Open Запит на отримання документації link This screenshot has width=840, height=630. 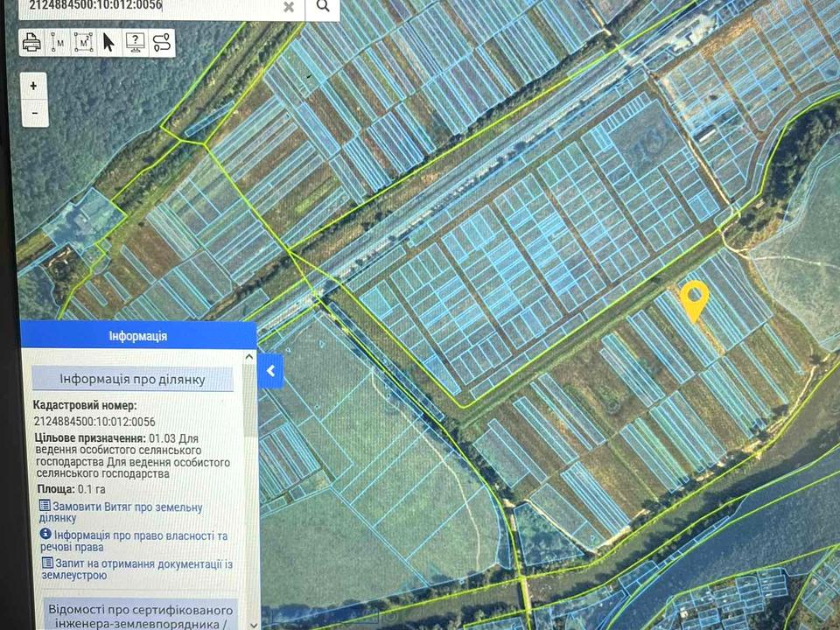[x=136, y=569]
